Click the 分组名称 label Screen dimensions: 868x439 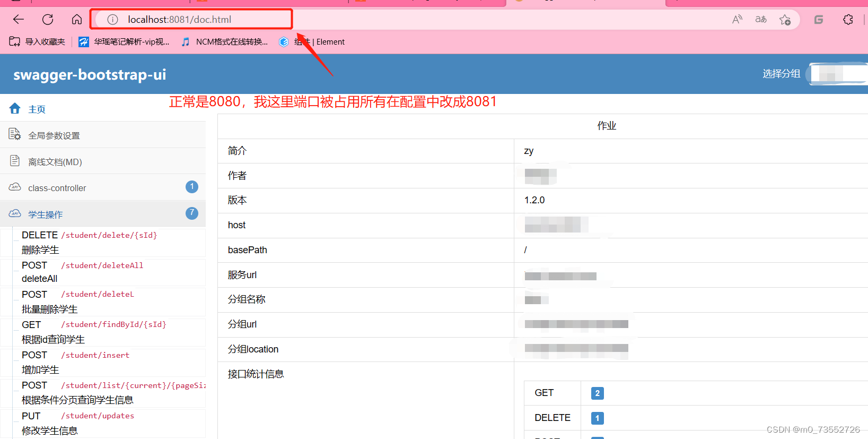click(247, 299)
